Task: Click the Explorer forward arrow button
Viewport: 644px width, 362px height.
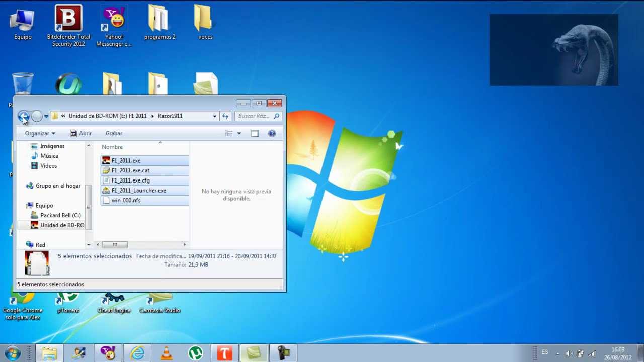Action: (x=37, y=116)
